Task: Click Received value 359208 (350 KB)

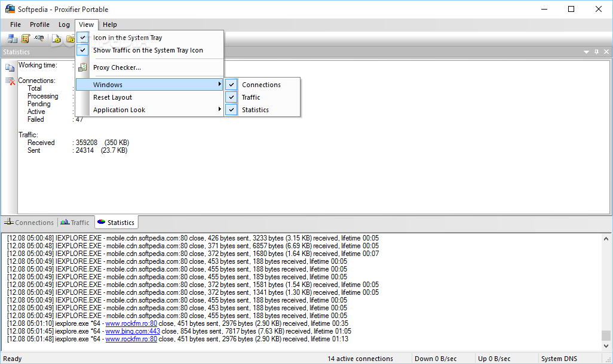Action: coord(102,143)
